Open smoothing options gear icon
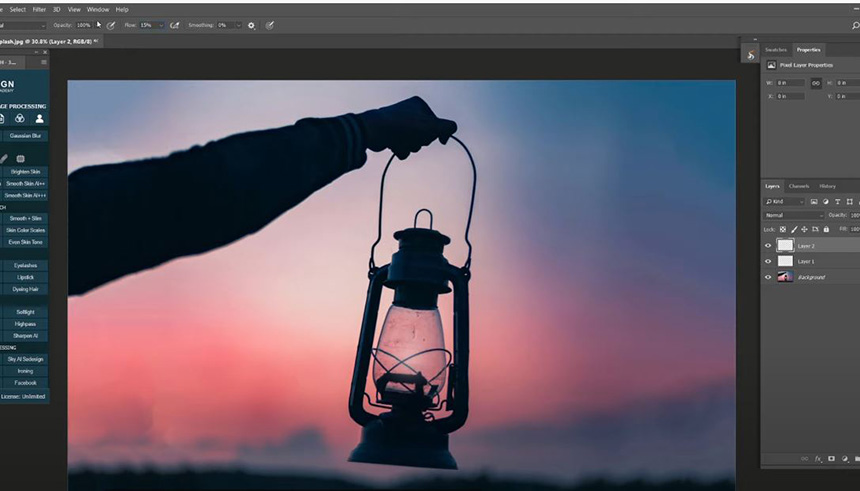860x491 pixels. [251, 25]
